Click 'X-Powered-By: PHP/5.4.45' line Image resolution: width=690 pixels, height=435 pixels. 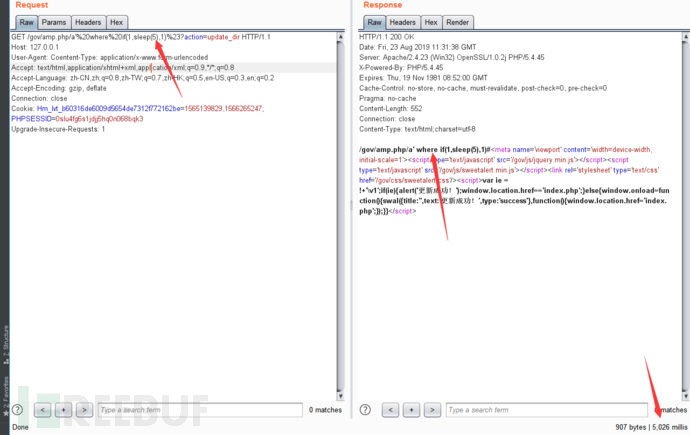(x=401, y=68)
